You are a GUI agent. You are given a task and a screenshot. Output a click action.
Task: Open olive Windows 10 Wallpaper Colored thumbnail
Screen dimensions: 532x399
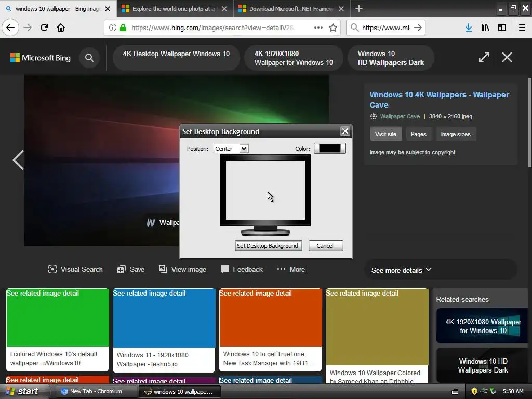tap(377, 336)
